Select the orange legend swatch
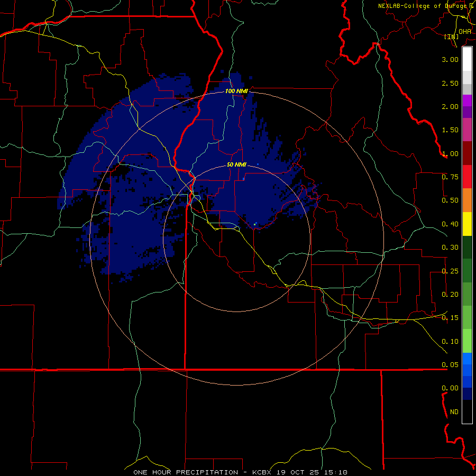 coord(467,200)
